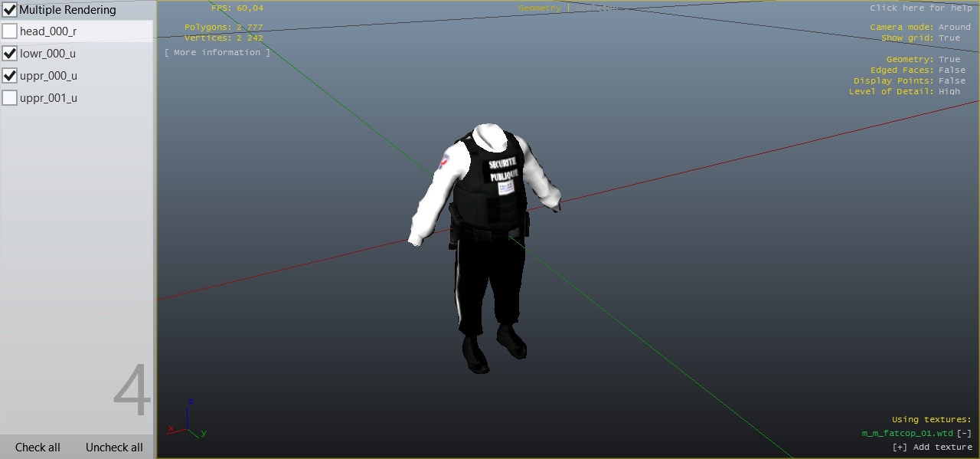This screenshot has height=459, width=980.
Task: Switch to the faded Skeleton view tab
Action: click(595, 8)
